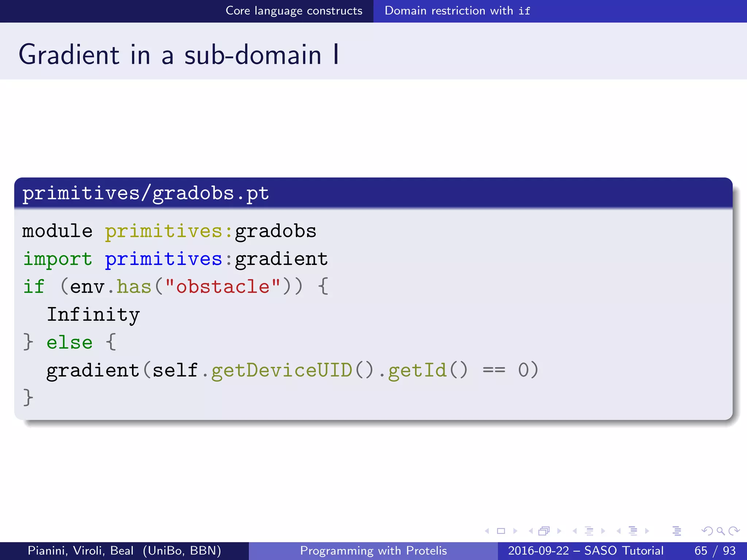Screen dimensions: 747x560
Task: Go to previous section arrow
Action: pos(619,531)
